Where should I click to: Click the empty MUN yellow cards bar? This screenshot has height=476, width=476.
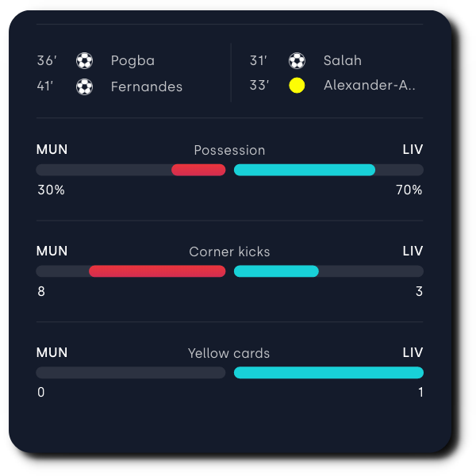(131, 373)
